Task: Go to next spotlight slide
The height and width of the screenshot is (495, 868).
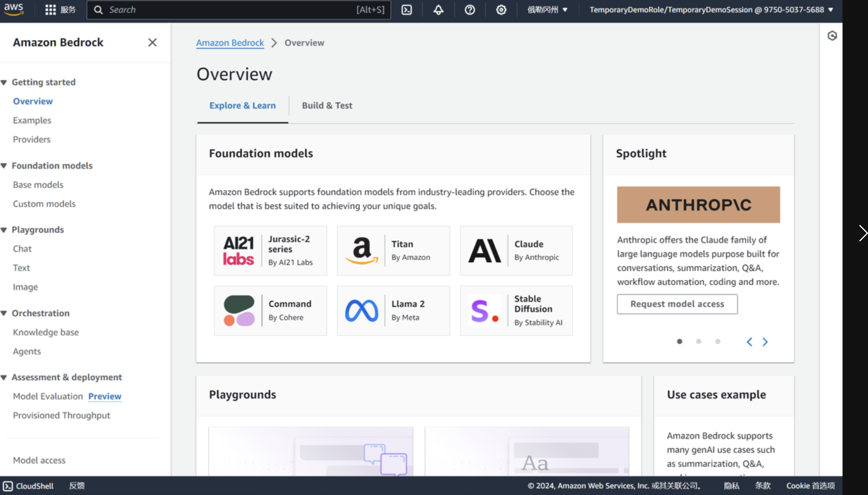Action: pyautogui.click(x=765, y=342)
